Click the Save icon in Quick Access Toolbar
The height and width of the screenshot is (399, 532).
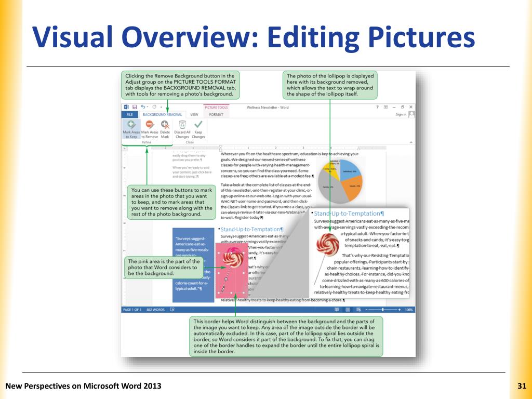[x=135, y=107]
